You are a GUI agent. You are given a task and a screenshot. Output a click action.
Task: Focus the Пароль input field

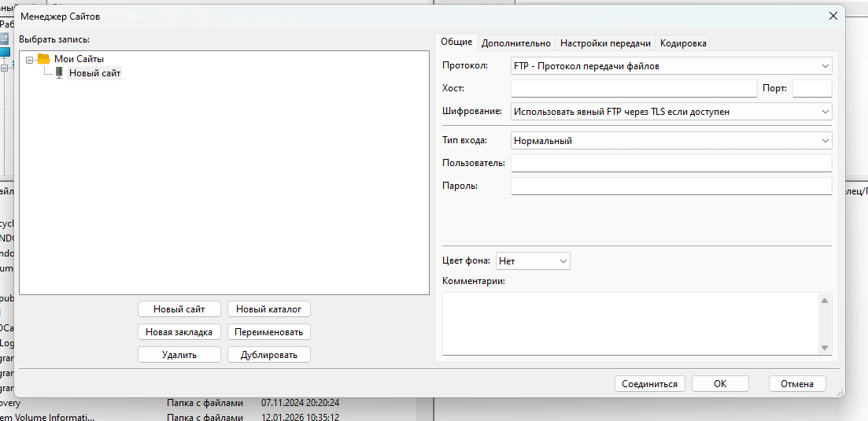671,186
